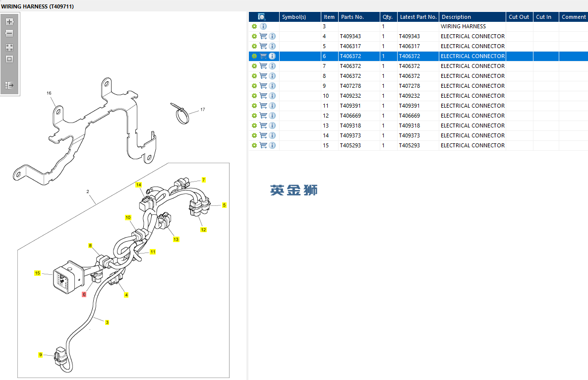Click part number T409232 in Parts No. column

click(x=350, y=96)
